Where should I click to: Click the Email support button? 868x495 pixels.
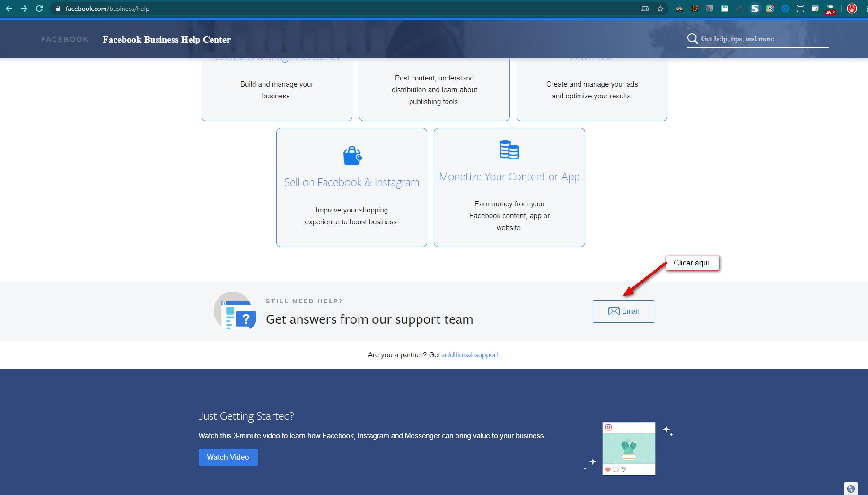(623, 311)
